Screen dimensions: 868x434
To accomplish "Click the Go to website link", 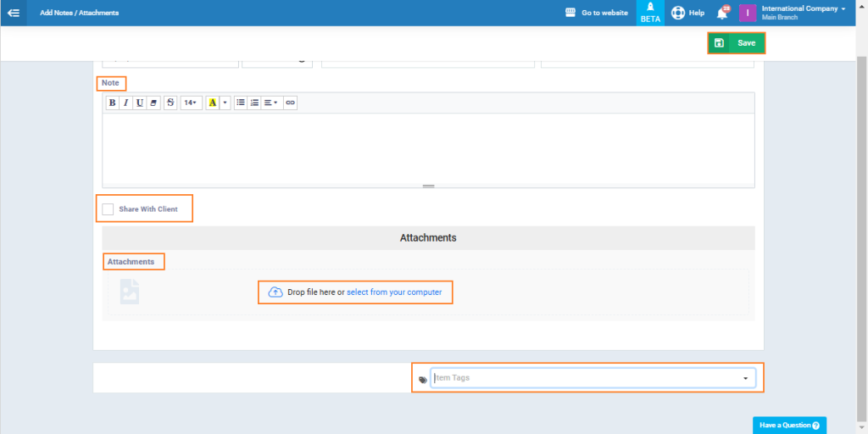I will [x=604, y=13].
